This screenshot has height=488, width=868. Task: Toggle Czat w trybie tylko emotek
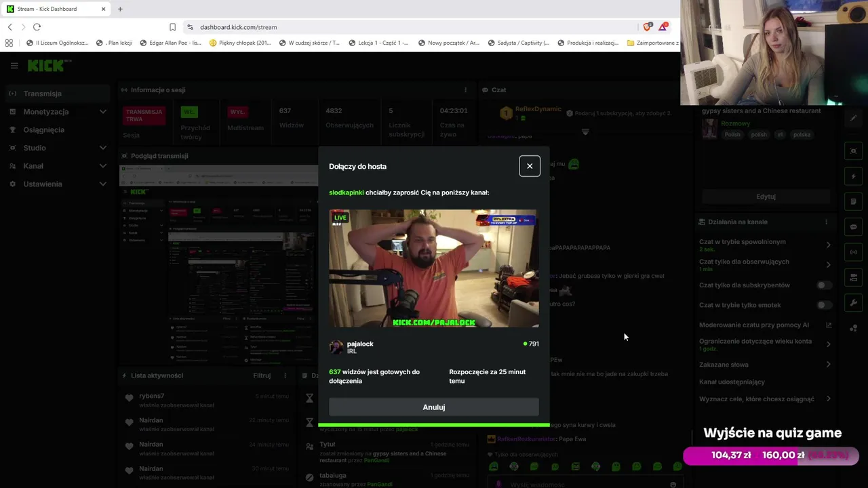tap(824, 305)
